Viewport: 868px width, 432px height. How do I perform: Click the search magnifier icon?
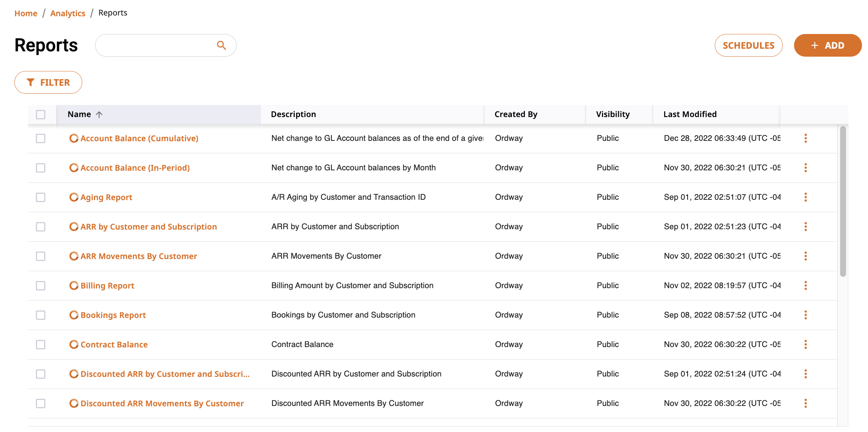222,45
